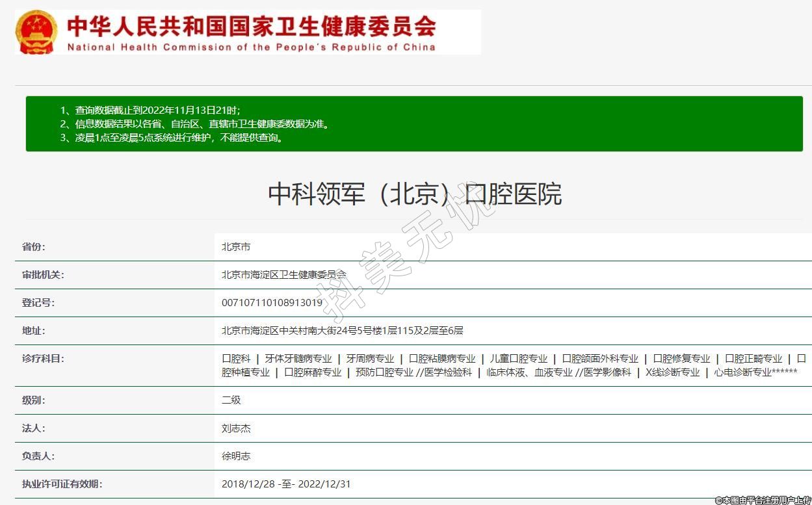
Task: Select the 省份 row label
Action: click(34, 247)
